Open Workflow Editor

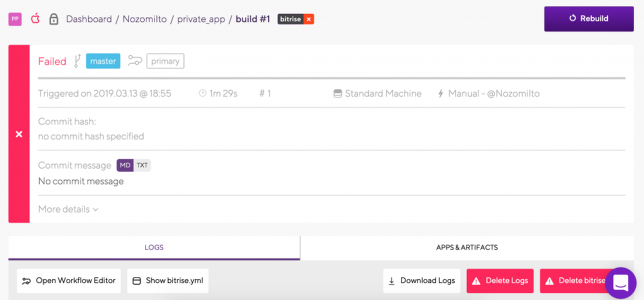(x=69, y=281)
